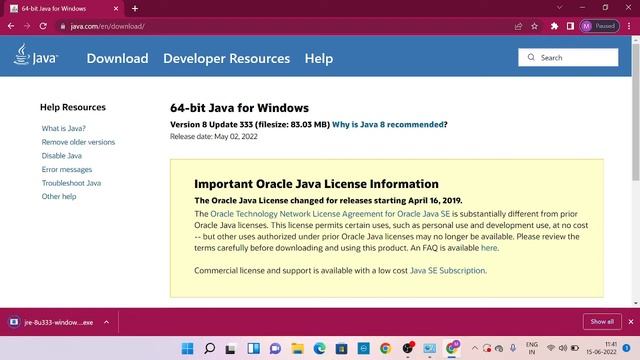Open the Paused profile button
Viewport: 640px width, 360px height.
coord(599,26)
